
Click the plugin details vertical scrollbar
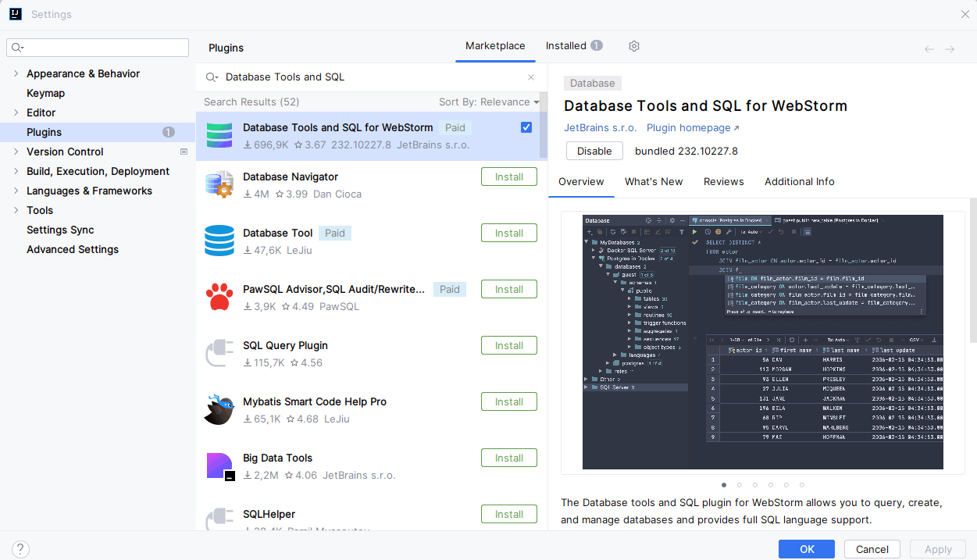[973, 269]
